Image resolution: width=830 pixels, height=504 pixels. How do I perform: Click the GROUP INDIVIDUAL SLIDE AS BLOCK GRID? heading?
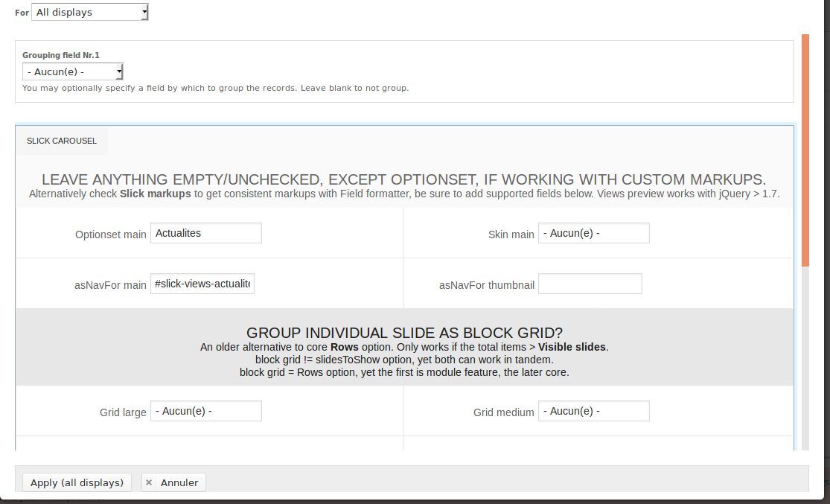404,333
